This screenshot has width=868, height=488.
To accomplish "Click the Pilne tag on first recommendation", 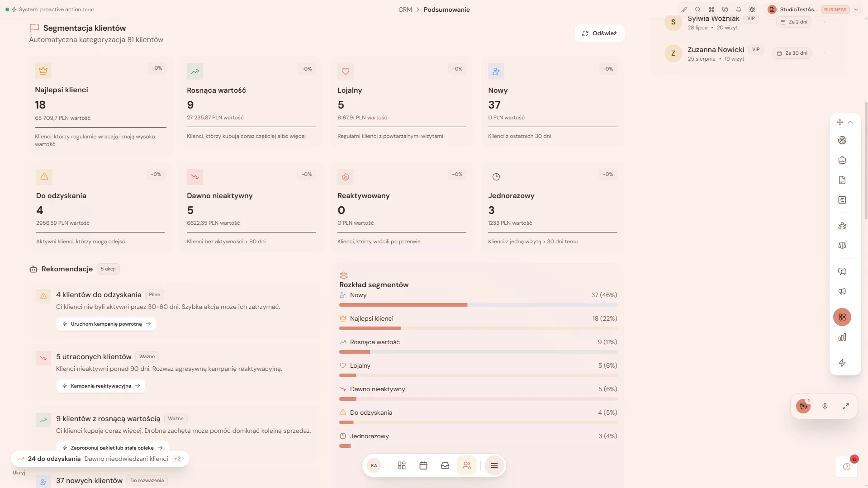I will coord(155,294).
